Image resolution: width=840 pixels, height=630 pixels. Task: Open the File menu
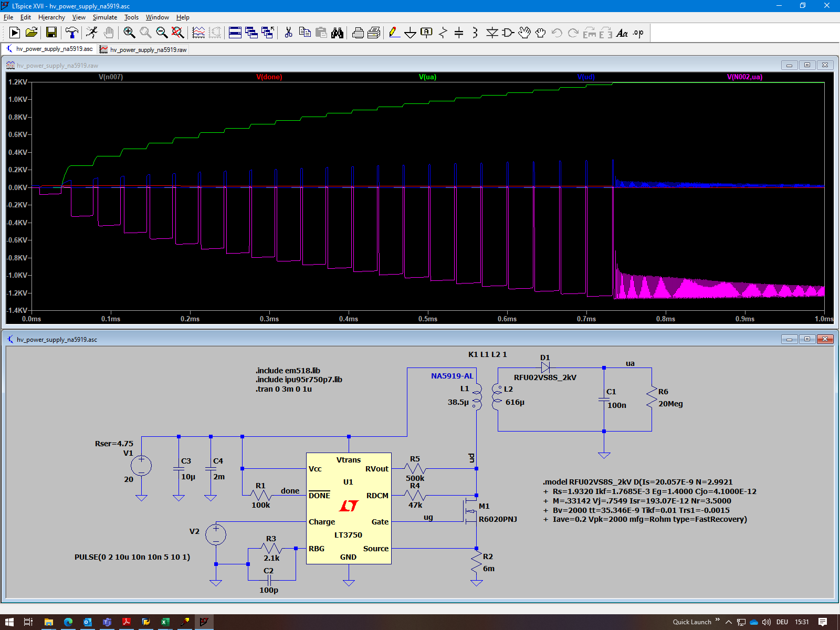[x=8, y=17]
